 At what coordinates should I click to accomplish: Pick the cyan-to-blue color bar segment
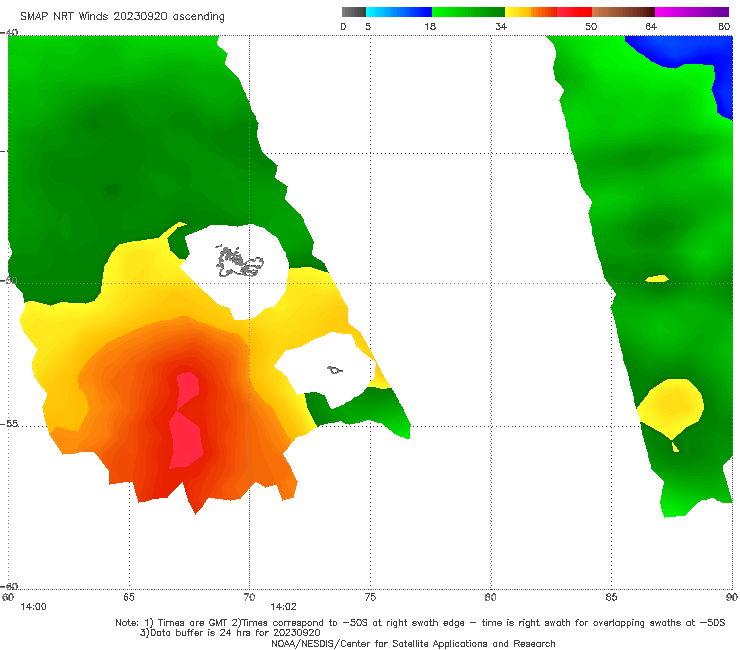tap(399, 12)
